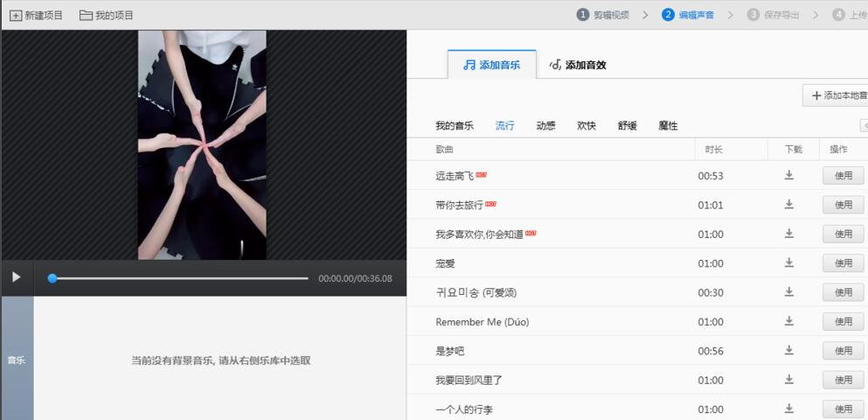Show the 我的音乐 list
Image resolution: width=868 pixels, height=420 pixels.
pyautogui.click(x=455, y=126)
